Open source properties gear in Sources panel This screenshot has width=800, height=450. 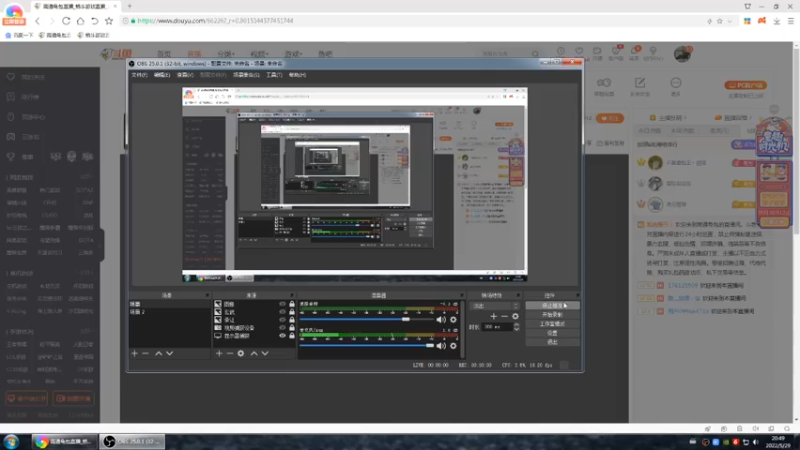[241, 353]
